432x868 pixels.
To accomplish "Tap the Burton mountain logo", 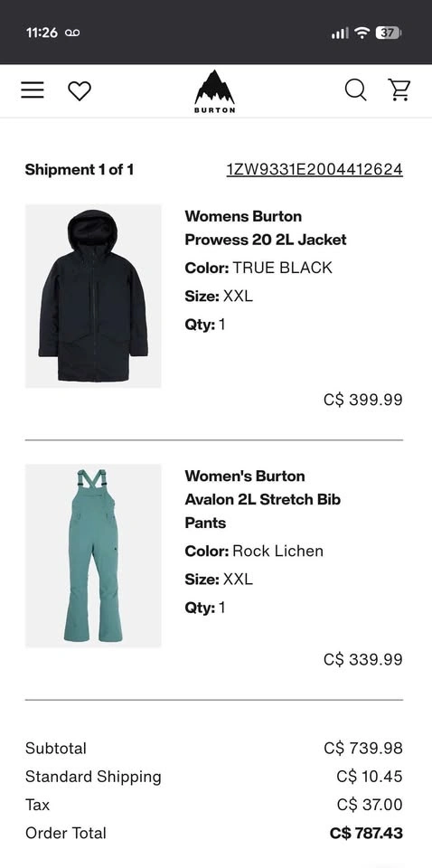I will [x=214, y=91].
